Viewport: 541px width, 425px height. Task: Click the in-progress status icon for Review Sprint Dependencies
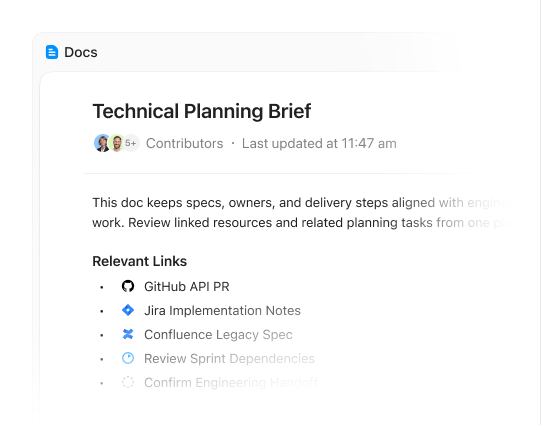pos(128,358)
